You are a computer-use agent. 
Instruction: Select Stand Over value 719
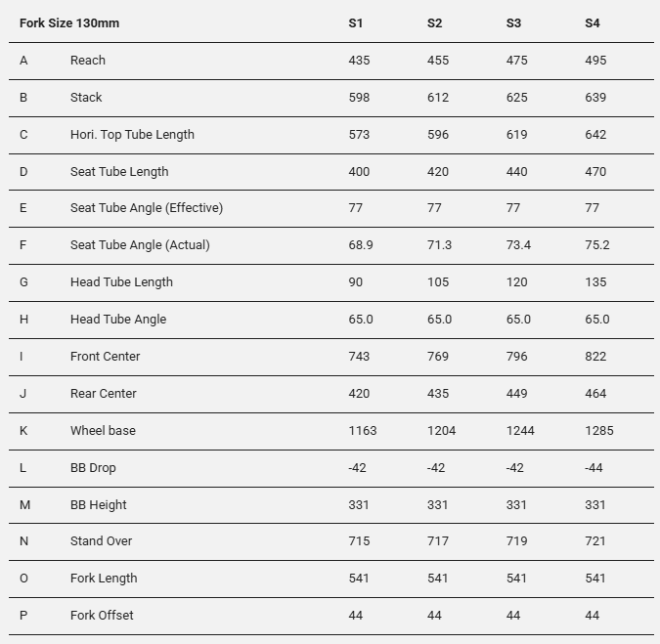517,541
